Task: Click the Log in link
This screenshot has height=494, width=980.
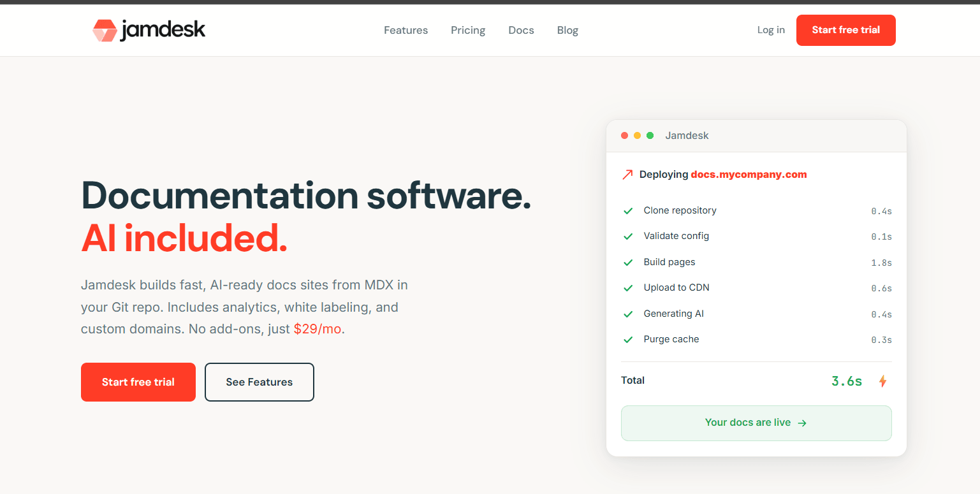Action: tap(771, 30)
